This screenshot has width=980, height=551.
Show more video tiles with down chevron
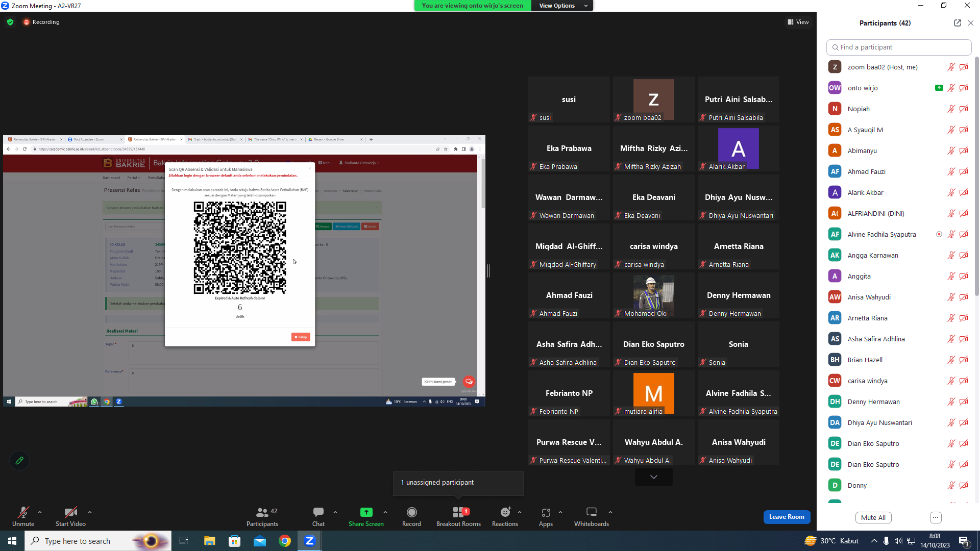[654, 477]
